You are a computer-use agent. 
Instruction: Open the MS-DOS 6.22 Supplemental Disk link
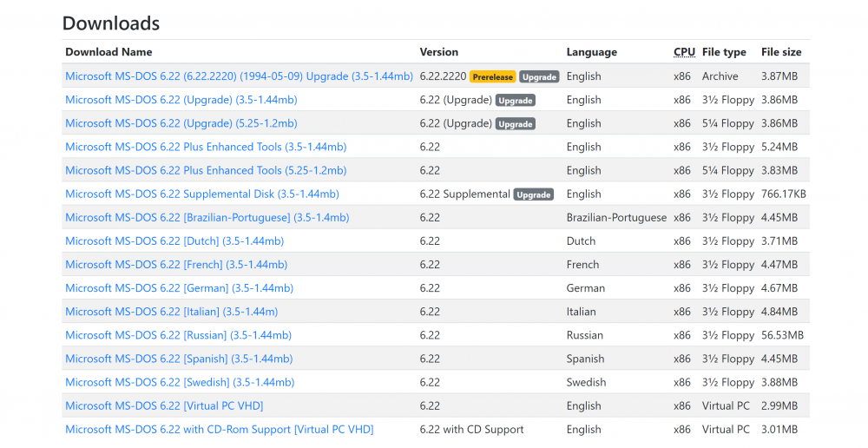202,194
